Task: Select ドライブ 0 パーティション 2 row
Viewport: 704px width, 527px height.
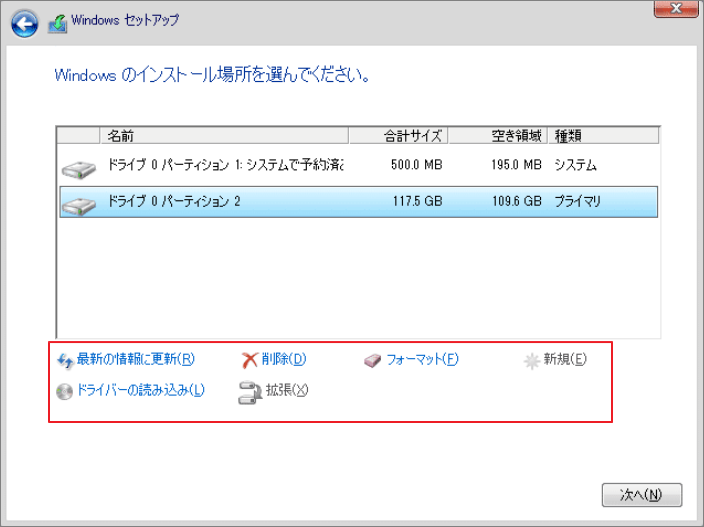Action: [x=358, y=202]
